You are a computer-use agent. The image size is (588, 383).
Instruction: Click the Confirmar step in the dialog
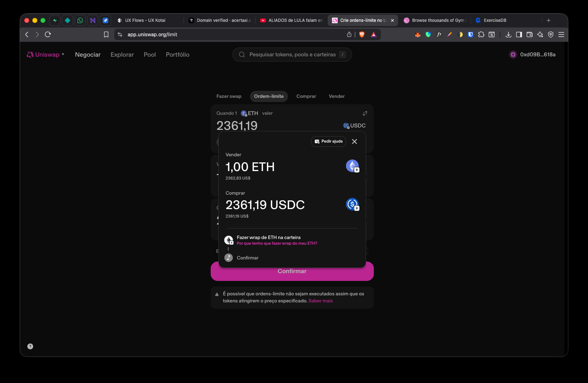click(248, 258)
